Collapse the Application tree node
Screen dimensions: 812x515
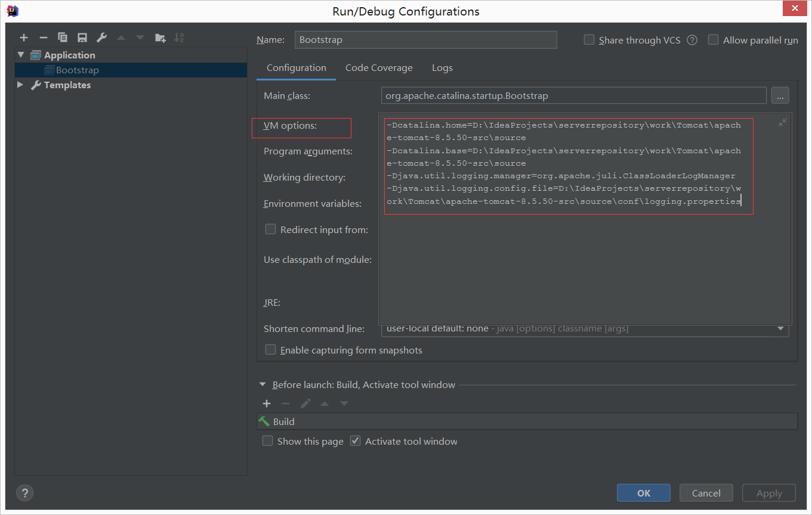(21, 55)
